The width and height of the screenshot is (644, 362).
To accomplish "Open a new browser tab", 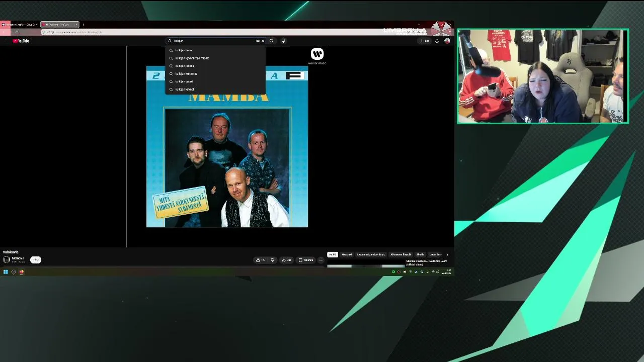I will pyautogui.click(x=83, y=24).
